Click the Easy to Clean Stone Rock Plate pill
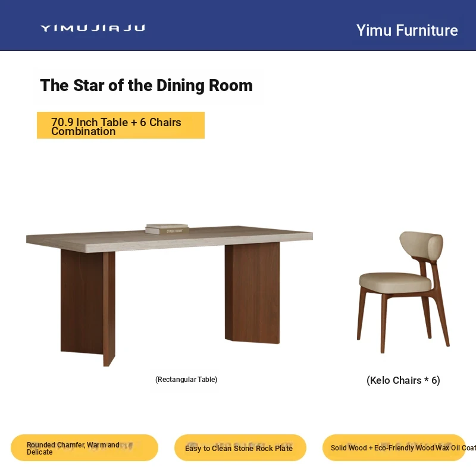The image size is (476, 476). click(240, 448)
